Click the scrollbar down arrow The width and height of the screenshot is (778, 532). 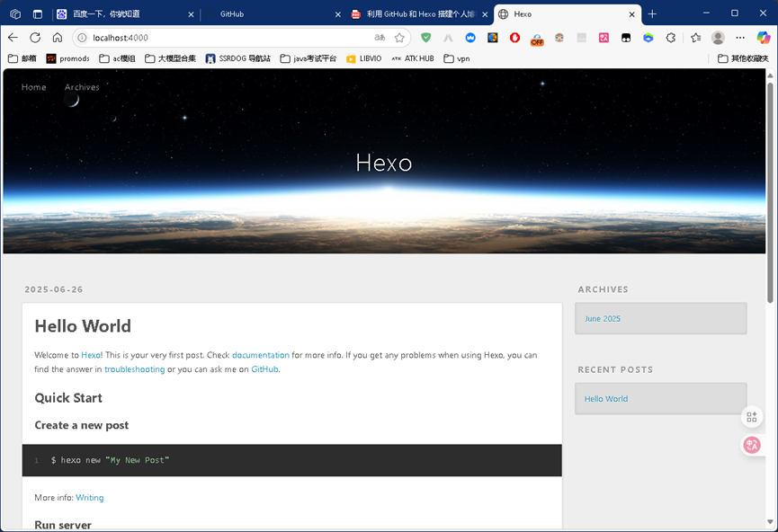coord(770,522)
